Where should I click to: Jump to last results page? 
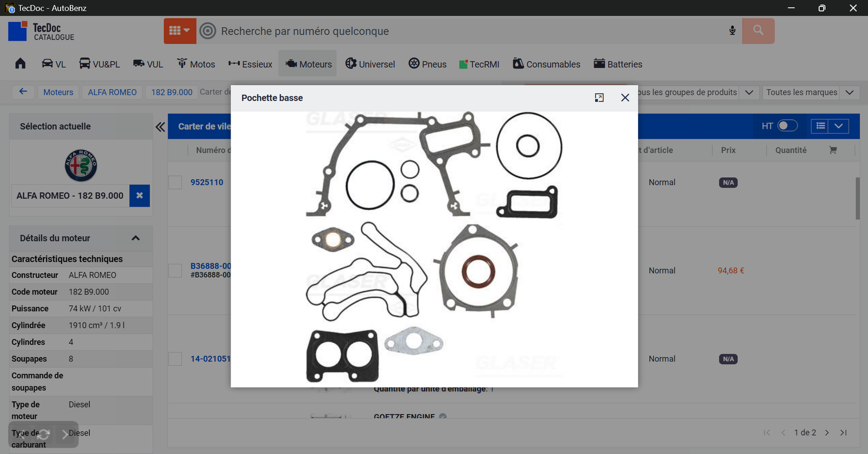coord(844,432)
